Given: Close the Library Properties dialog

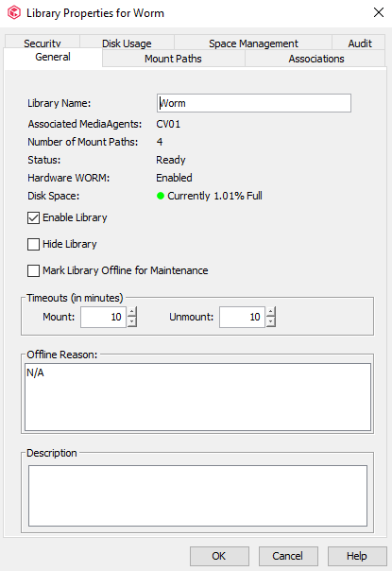Looking at the screenshot, I should click(379, 12).
